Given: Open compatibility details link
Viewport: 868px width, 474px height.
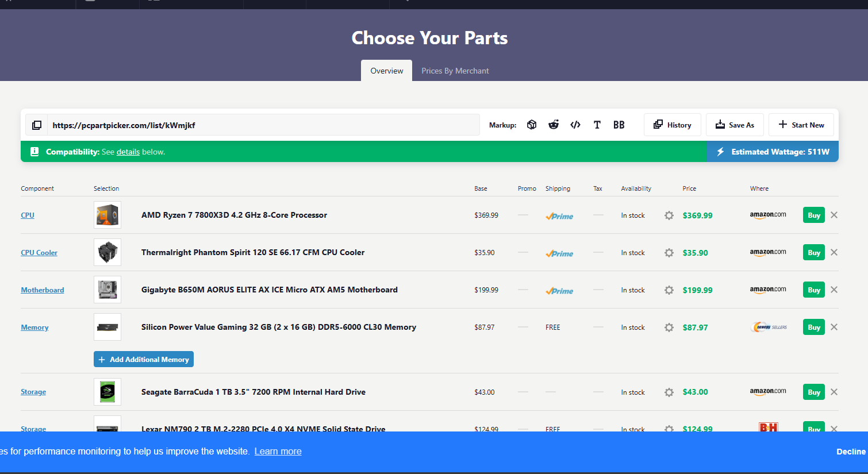Looking at the screenshot, I should coord(128,152).
